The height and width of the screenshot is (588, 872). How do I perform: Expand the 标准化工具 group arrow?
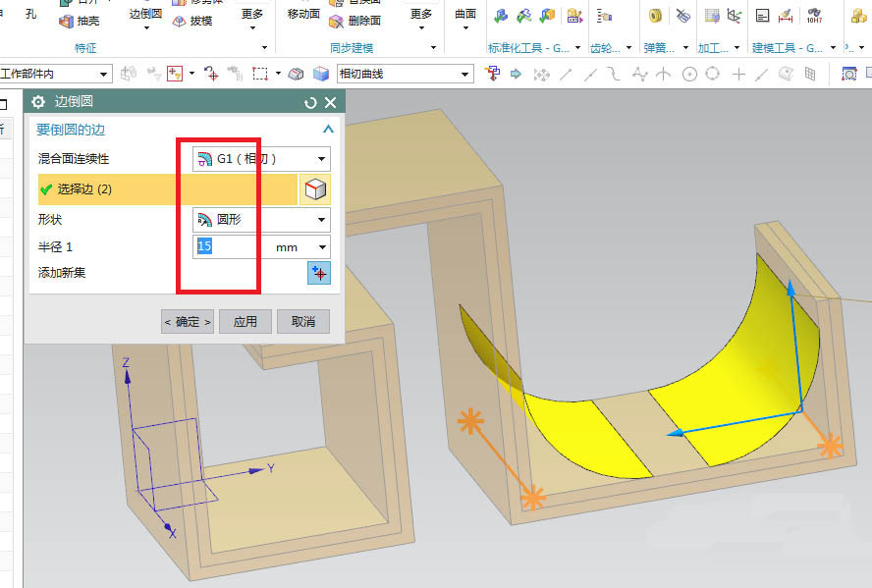coord(577,48)
